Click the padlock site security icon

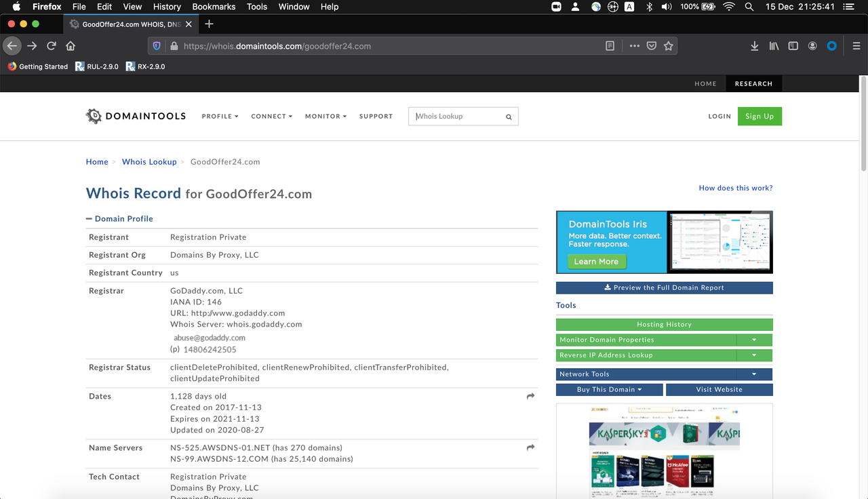click(174, 46)
